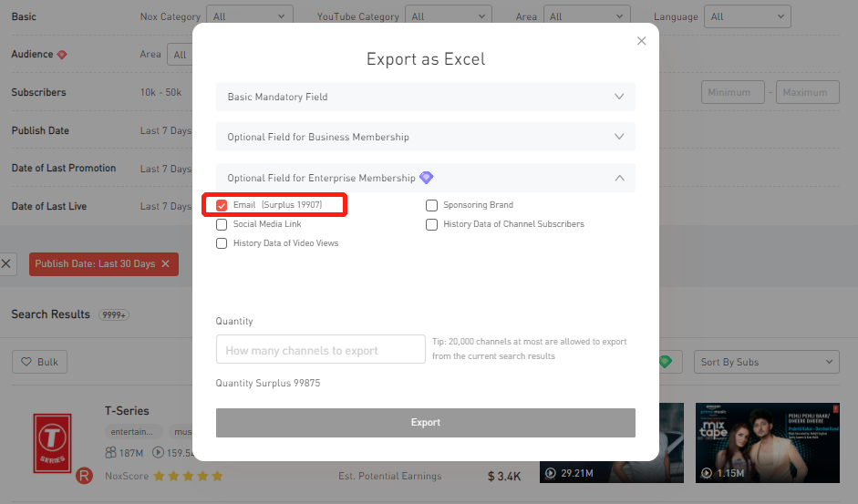
Task: Close the Export as Excel dialog
Action: point(641,41)
